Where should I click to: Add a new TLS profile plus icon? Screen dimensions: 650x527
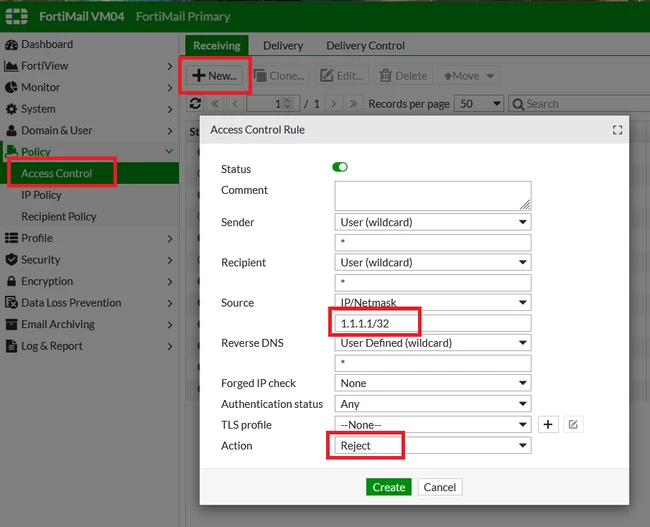[548, 424]
